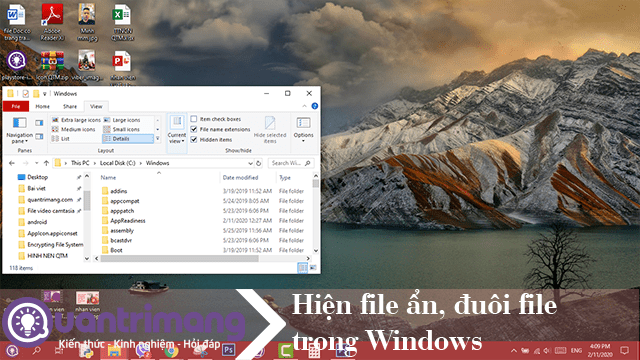Sort by Type column header

point(285,178)
